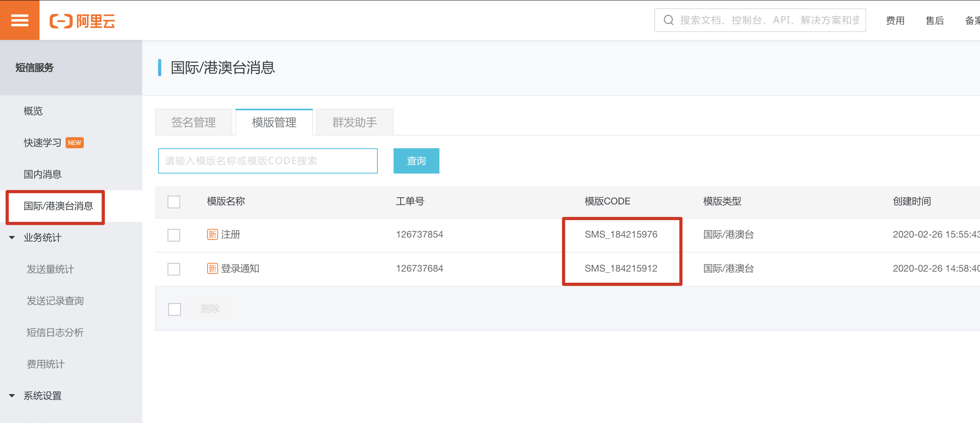Check the box for the 登录通知 template row

tap(174, 269)
